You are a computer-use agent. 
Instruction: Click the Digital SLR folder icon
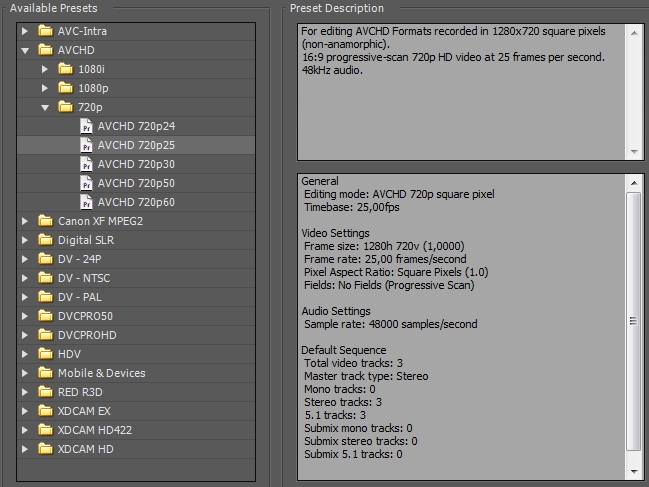click(46, 240)
